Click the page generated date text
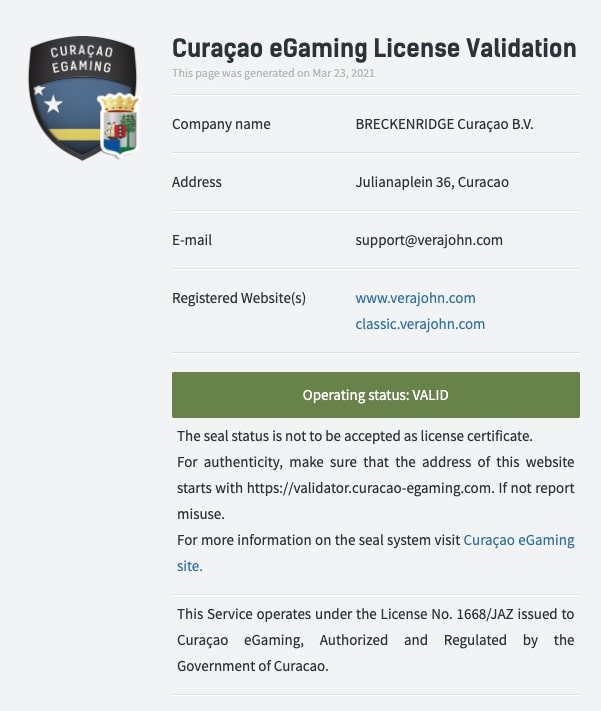The width and height of the screenshot is (601, 711). pos(273,73)
